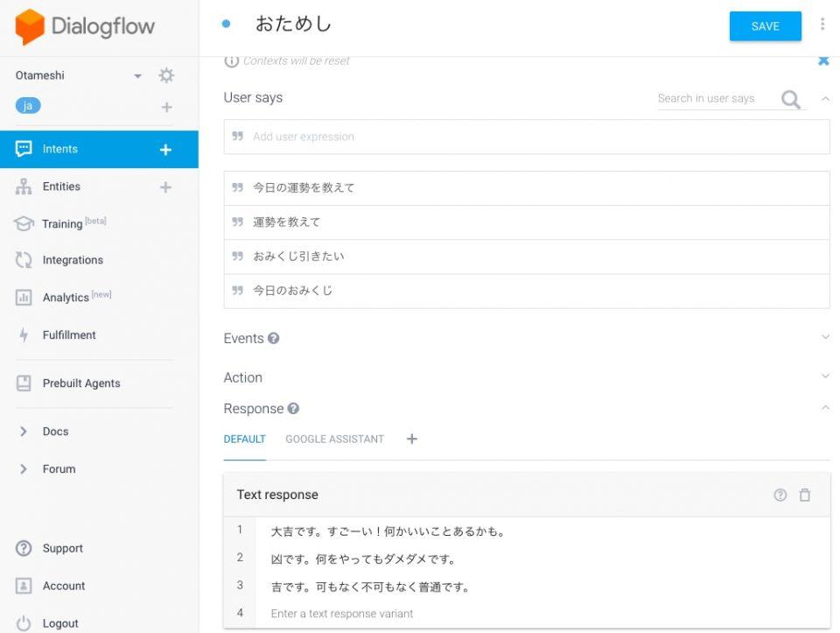
Task: Switch to the GOOGLE ASSISTANT tab
Action: (x=335, y=439)
